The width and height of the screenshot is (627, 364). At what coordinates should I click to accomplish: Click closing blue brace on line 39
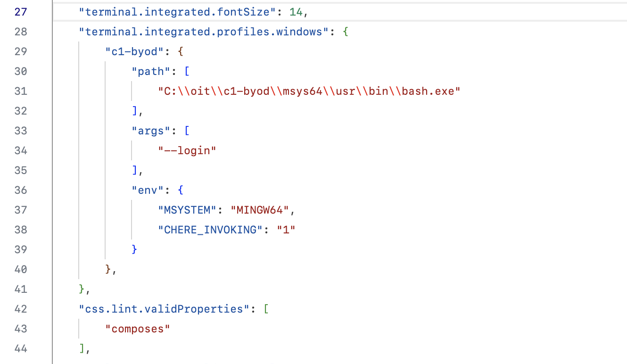pos(135,249)
